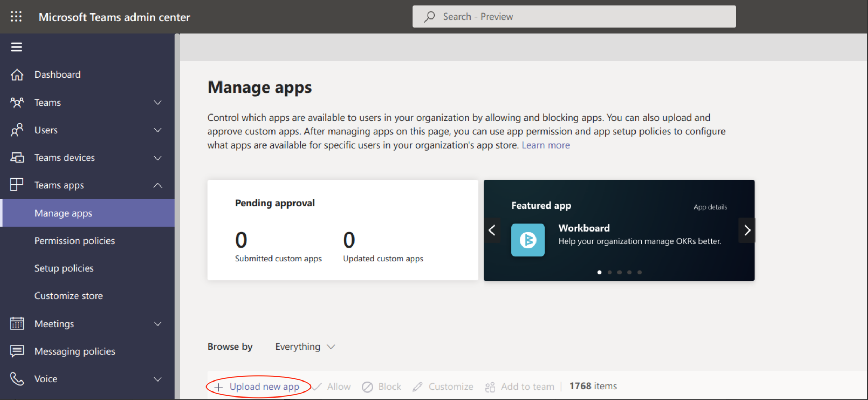Open Setup policies in sidebar
868x400 pixels.
click(x=64, y=268)
